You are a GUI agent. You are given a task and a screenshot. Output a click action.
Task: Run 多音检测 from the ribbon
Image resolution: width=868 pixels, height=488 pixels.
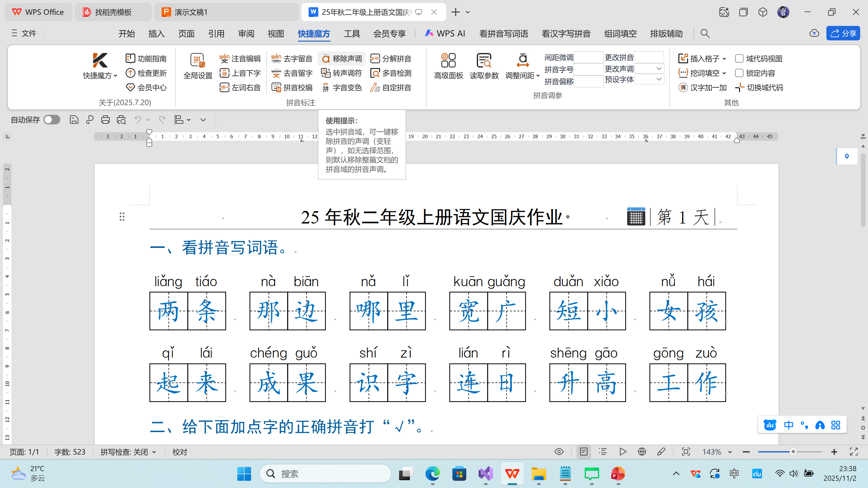pos(392,73)
